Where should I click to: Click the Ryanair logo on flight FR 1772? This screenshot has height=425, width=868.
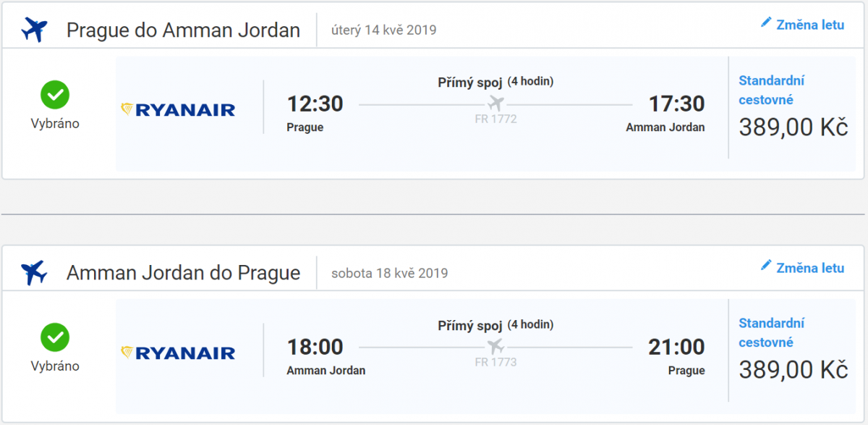(178, 109)
